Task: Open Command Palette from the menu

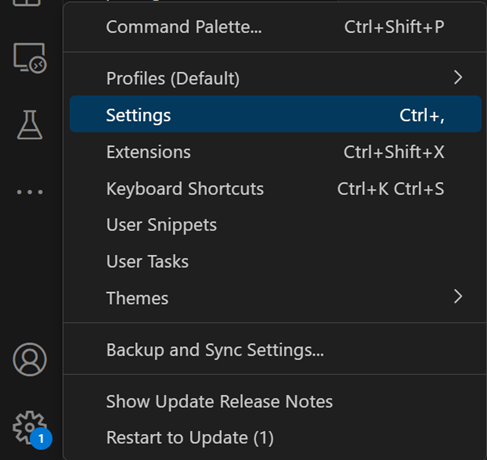Action: (275, 27)
